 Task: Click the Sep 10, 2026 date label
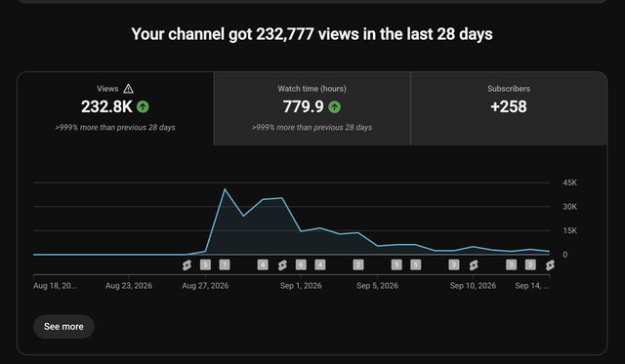473,286
